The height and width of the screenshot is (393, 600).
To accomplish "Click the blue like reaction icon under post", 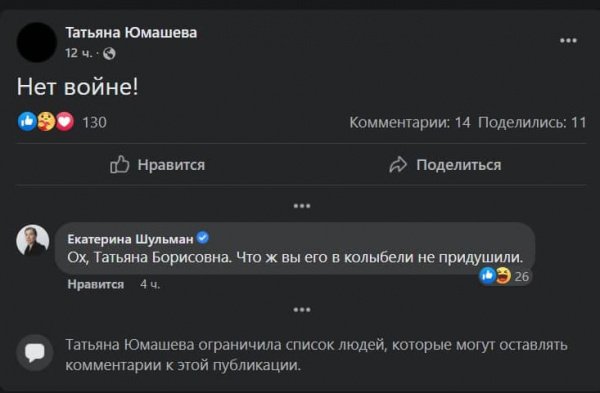I will [x=27, y=122].
